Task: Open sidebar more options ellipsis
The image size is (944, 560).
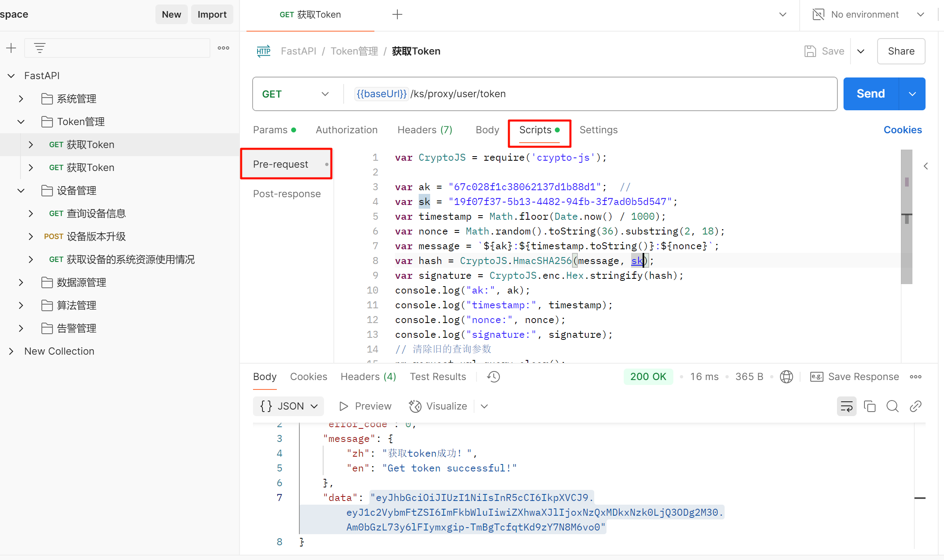Action: [x=223, y=48]
